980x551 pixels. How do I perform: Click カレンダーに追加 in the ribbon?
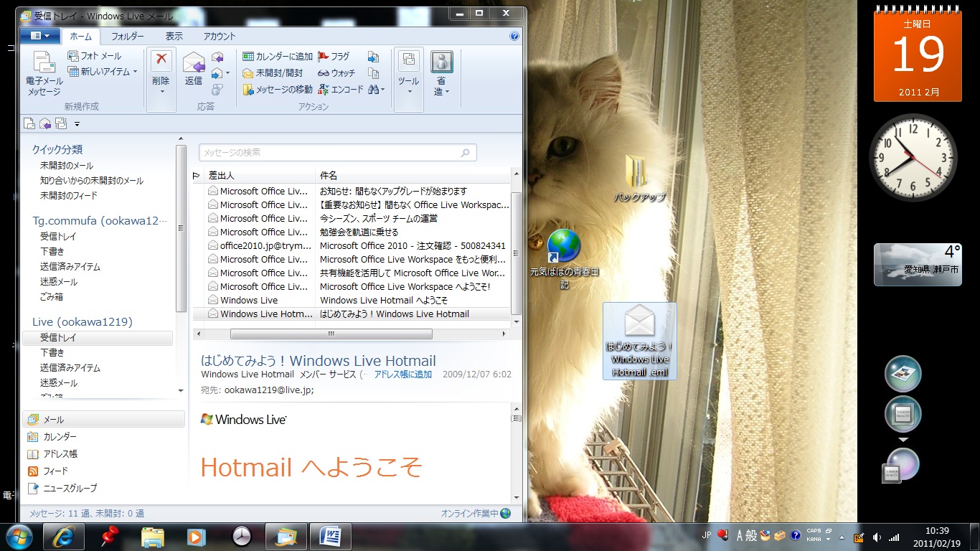point(278,57)
